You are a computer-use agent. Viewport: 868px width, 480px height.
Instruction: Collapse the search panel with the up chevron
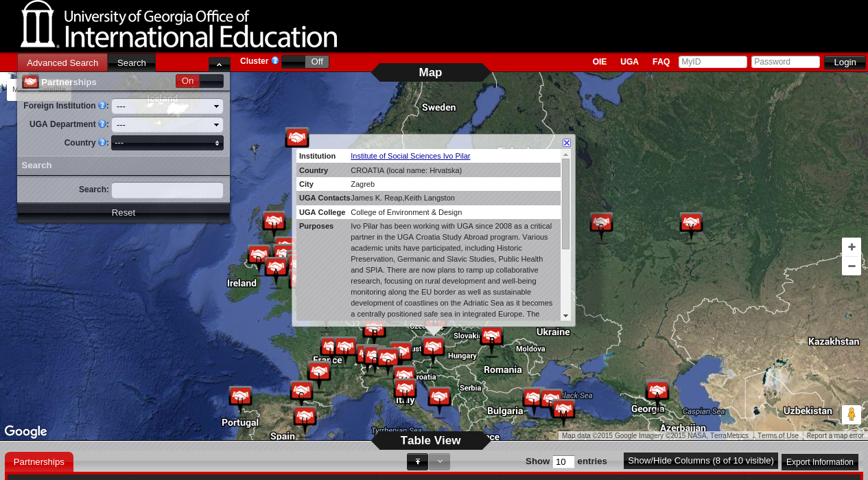pyautogui.click(x=219, y=64)
